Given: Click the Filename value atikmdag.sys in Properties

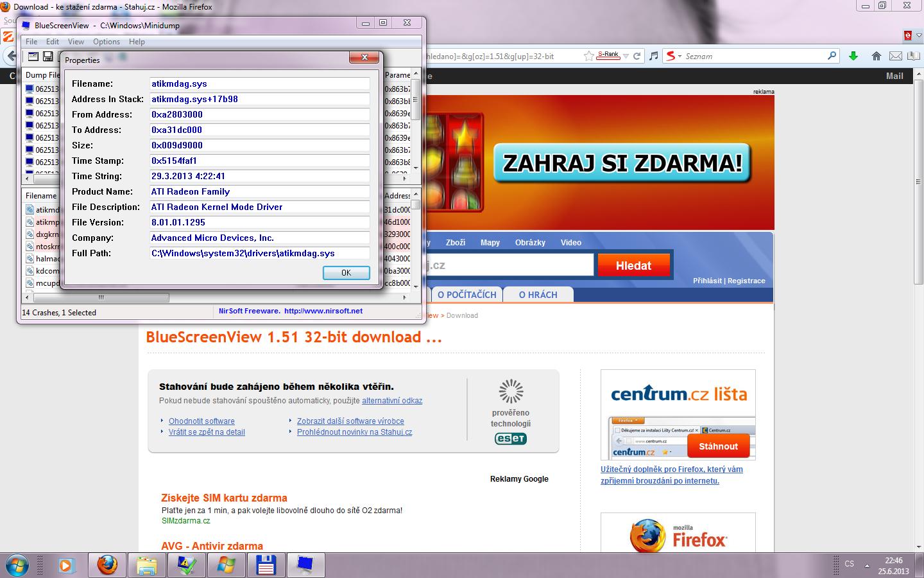Looking at the screenshot, I should [x=260, y=83].
